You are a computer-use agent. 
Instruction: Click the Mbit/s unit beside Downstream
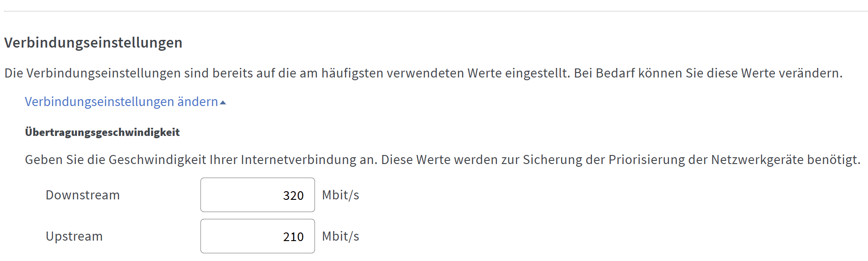(x=340, y=195)
